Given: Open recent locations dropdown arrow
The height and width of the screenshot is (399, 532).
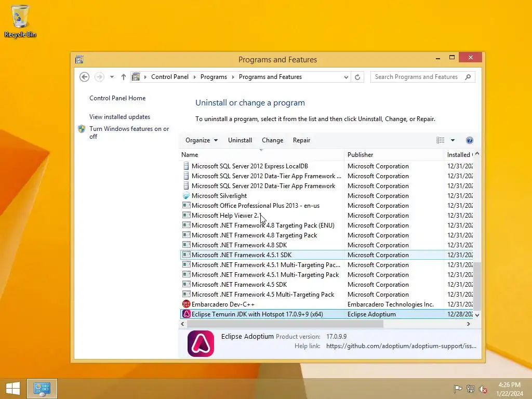Looking at the screenshot, I should [x=112, y=77].
